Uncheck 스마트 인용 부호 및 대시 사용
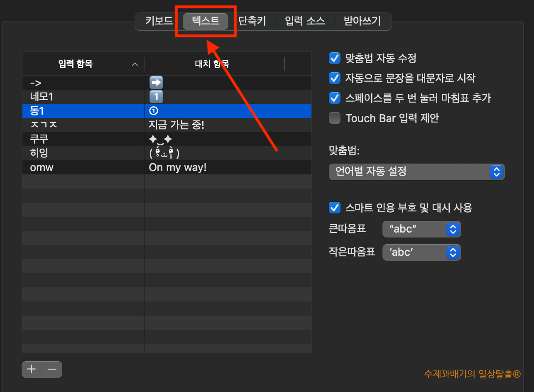The image size is (534, 392). [x=334, y=208]
